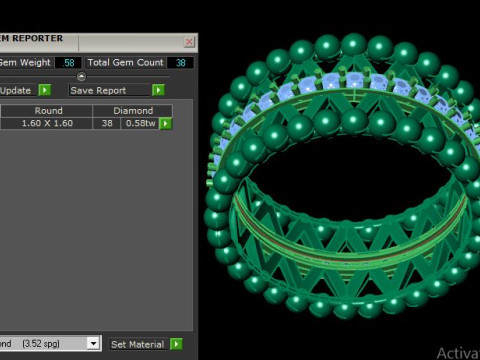
Task: Select the gem count cell showing 38
Action: coord(107,123)
